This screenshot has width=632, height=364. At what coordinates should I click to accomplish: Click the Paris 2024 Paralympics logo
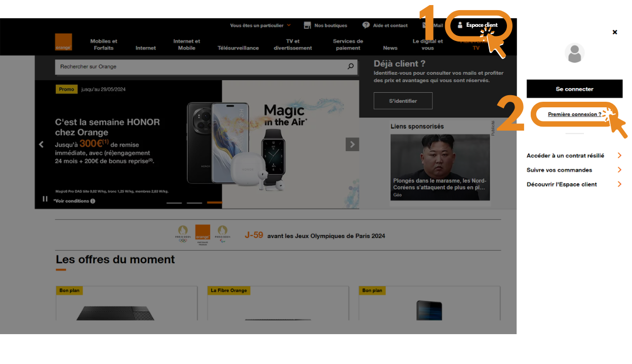click(x=222, y=234)
